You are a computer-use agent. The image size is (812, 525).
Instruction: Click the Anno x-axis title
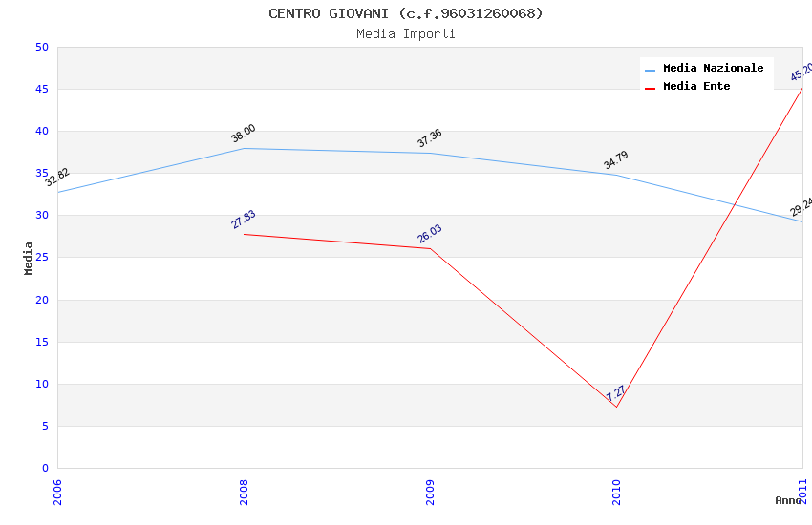pos(788,500)
